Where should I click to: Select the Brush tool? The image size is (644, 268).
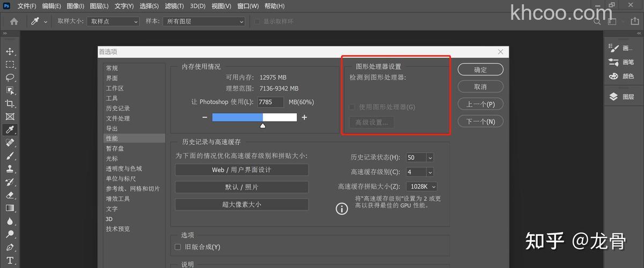10,156
